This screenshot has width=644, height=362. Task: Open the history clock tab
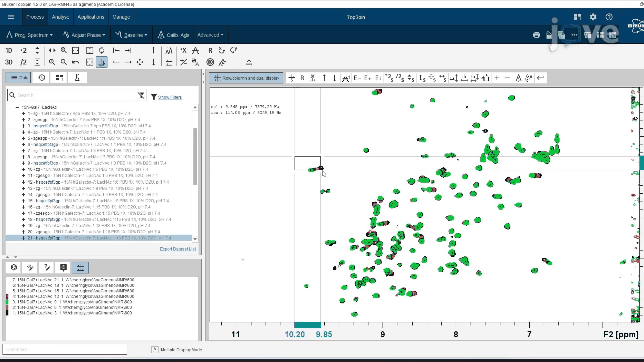[x=42, y=78]
